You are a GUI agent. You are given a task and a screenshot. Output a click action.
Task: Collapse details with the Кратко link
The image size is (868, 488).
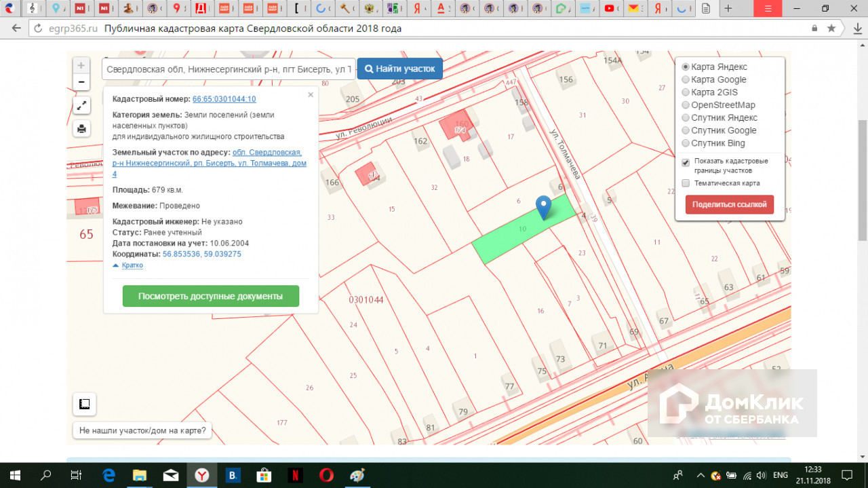point(132,265)
